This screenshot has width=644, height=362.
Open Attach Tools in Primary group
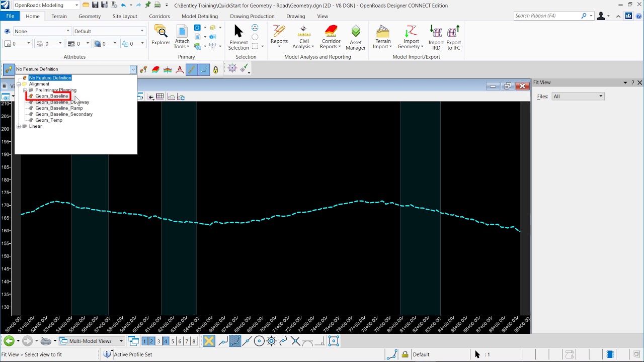tap(182, 37)
